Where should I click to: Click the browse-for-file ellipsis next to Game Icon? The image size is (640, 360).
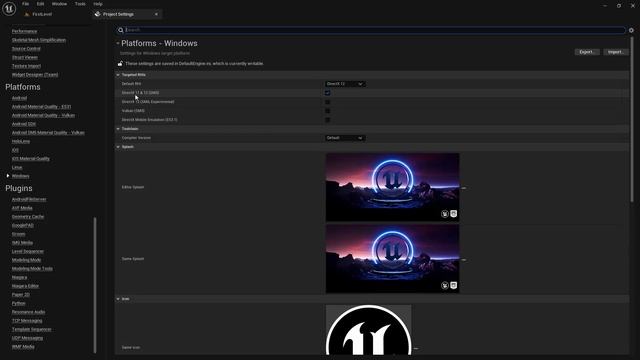pos(416,349)
